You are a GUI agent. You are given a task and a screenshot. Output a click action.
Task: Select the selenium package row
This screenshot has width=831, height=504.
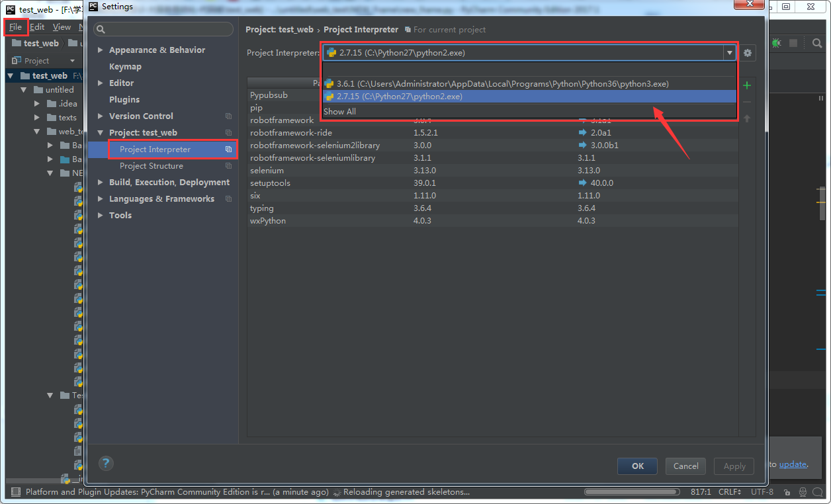[x=493, y=171]
